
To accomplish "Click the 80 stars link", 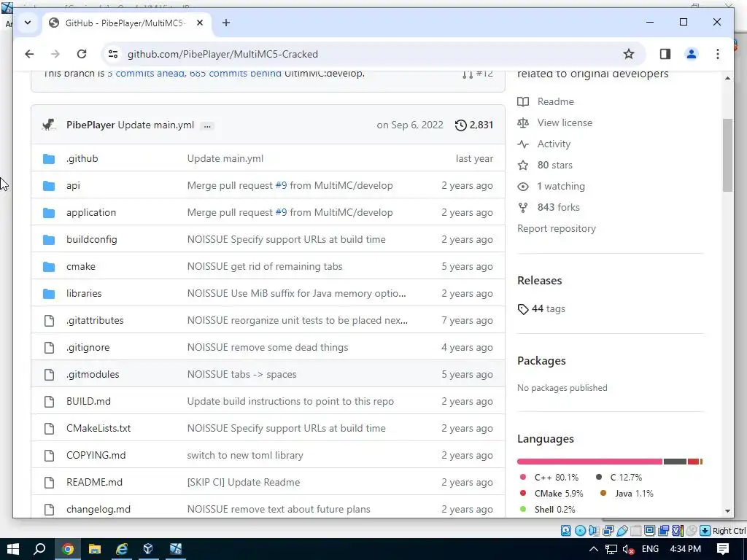I will [554, 166].
